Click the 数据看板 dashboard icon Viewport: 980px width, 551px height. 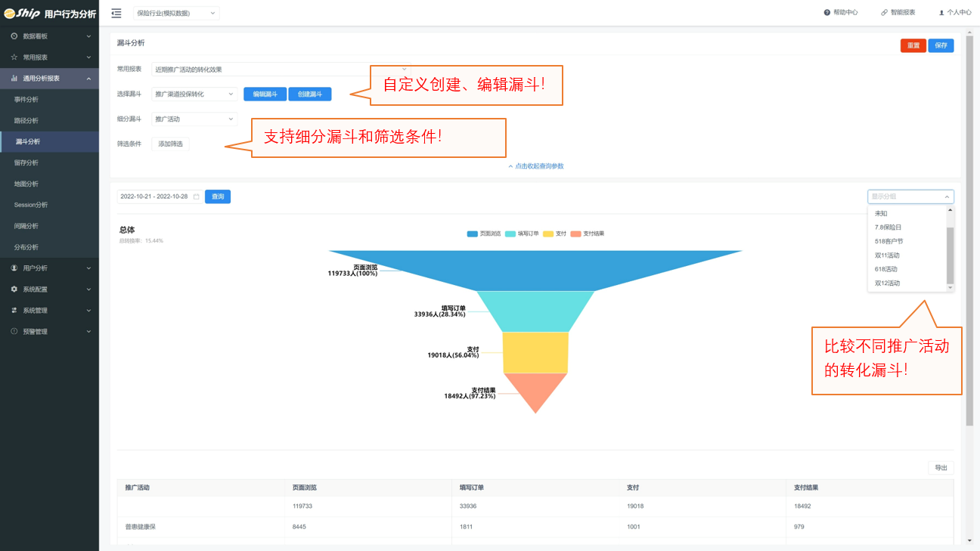coord(14,36)
